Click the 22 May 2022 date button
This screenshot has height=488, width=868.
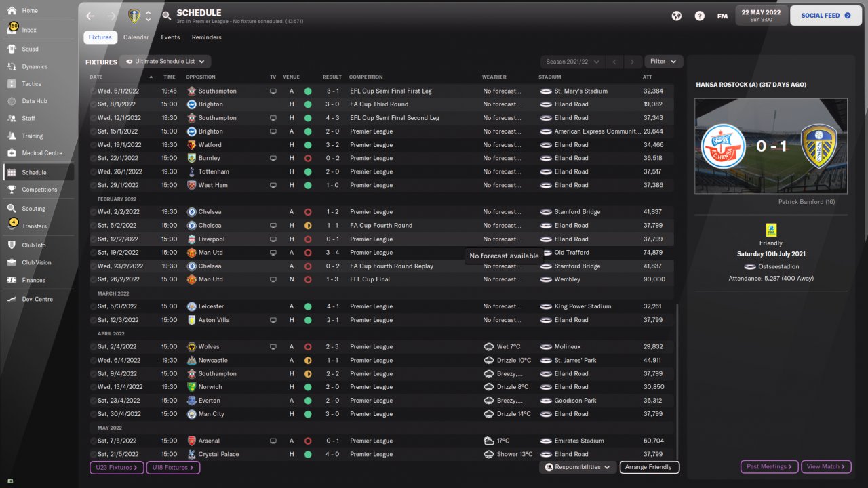click(761, 16)
